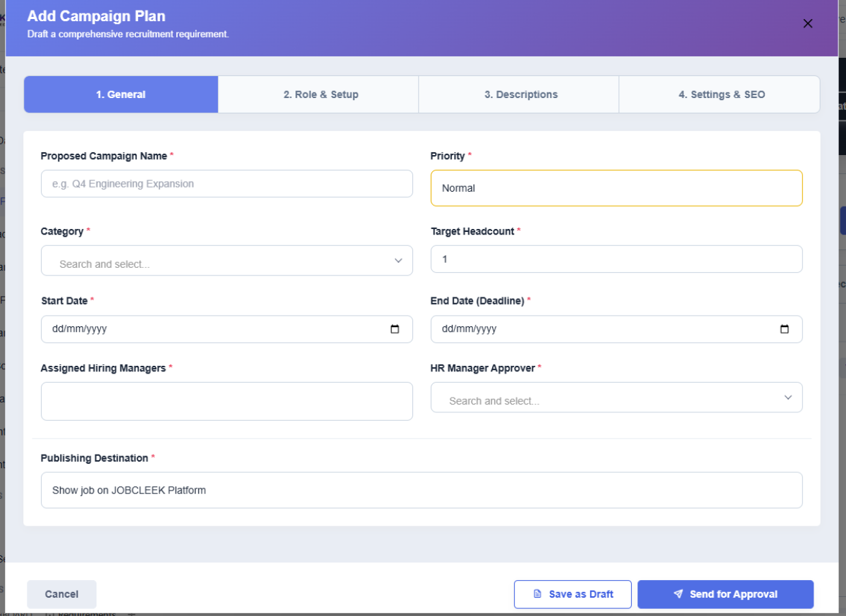Save the campaign plan as draft

(572, 594)
